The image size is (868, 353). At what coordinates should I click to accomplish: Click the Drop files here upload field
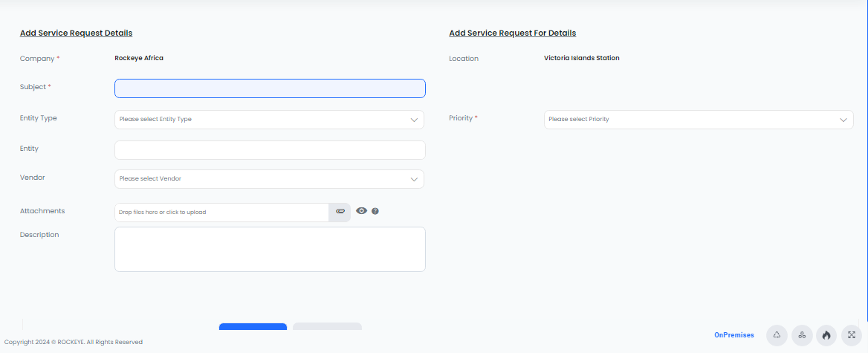tap(222, 213)
